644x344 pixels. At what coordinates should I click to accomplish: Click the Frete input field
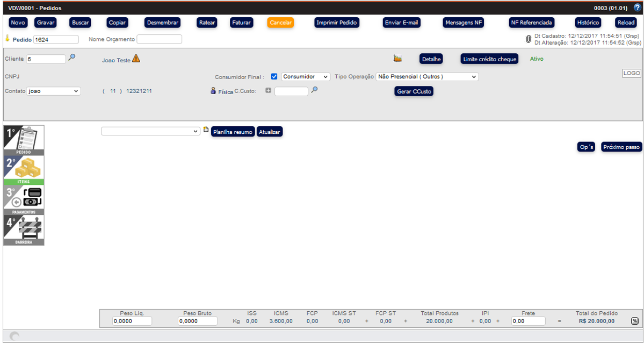pyautogui.click(x=528, y=321)
